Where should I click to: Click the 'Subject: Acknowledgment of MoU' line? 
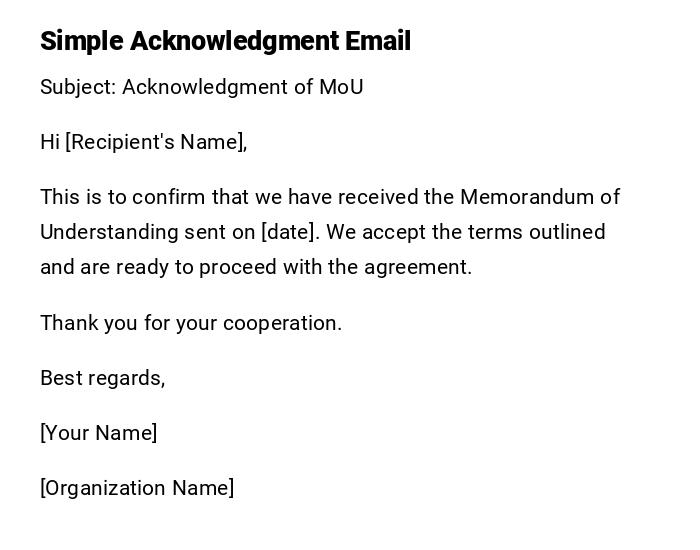(201, 87)
